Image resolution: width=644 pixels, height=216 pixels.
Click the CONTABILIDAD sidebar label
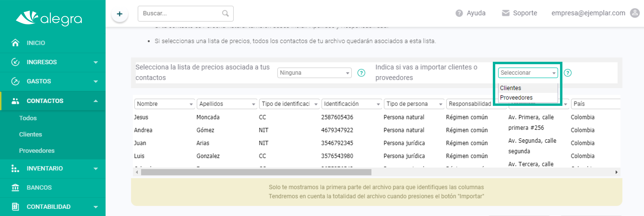48,207
